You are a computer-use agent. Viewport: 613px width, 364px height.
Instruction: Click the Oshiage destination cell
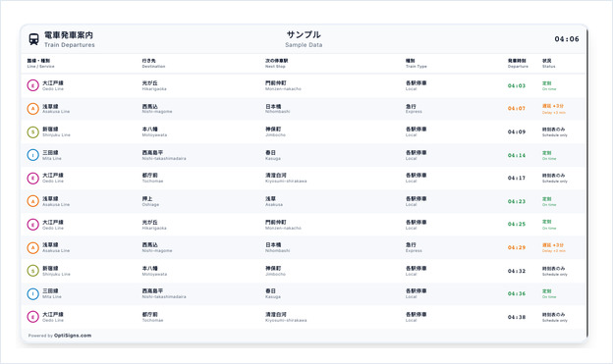(150, 201)
